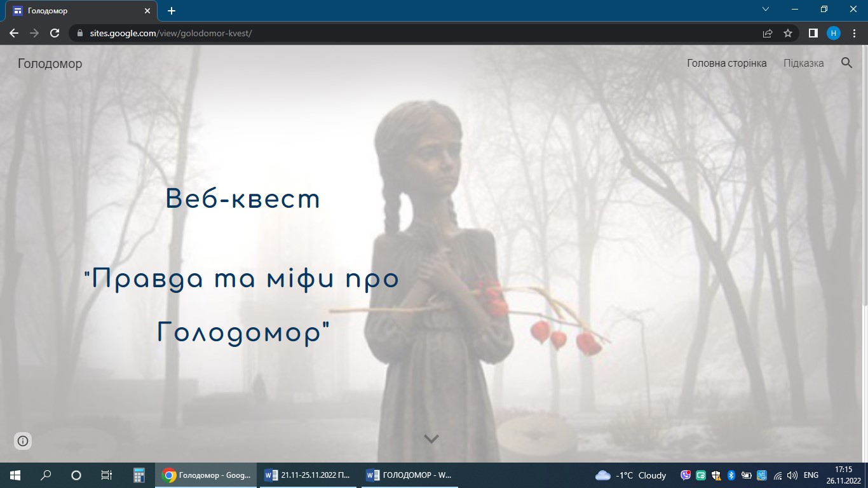Viewport: 868px width, 488px height.
Task: Check battery status icon
Action: tap(747, 475)
